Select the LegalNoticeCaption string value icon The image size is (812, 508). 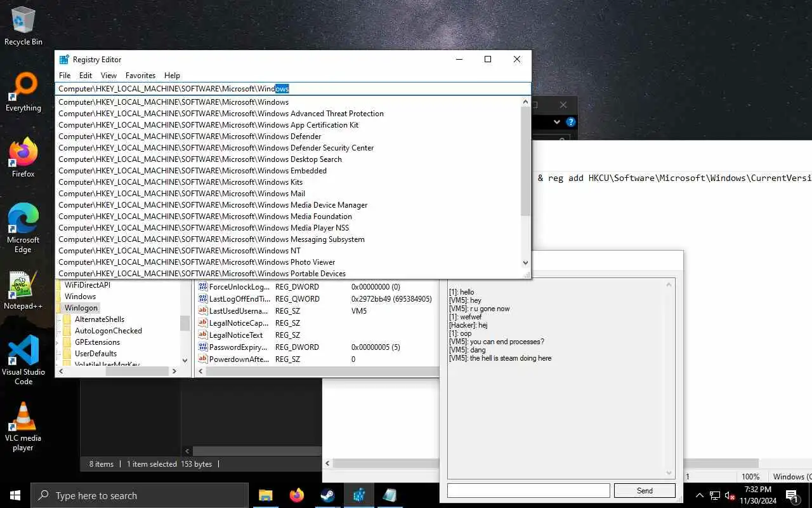pyautogui.click(x=203, y=323)
